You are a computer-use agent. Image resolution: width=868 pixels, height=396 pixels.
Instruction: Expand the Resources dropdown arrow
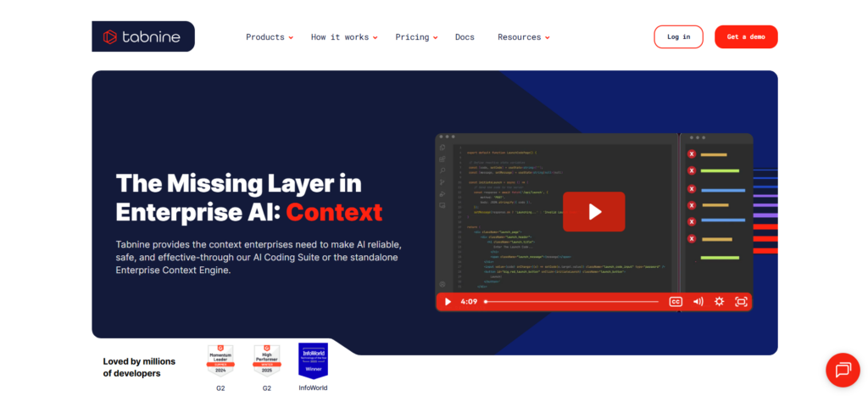[547, 37]
